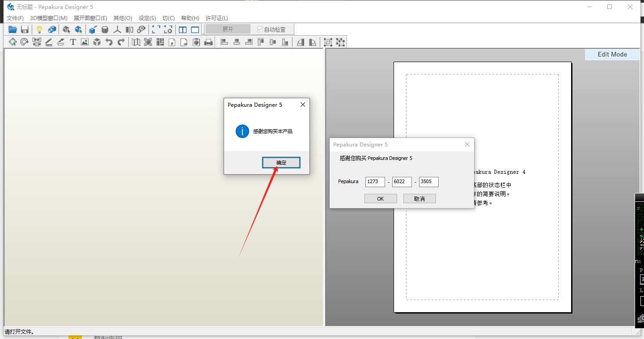The width and height of the screenshot is (644, 339).
Task: Click the blue cube with pencil icon
Action: (93, 29)
